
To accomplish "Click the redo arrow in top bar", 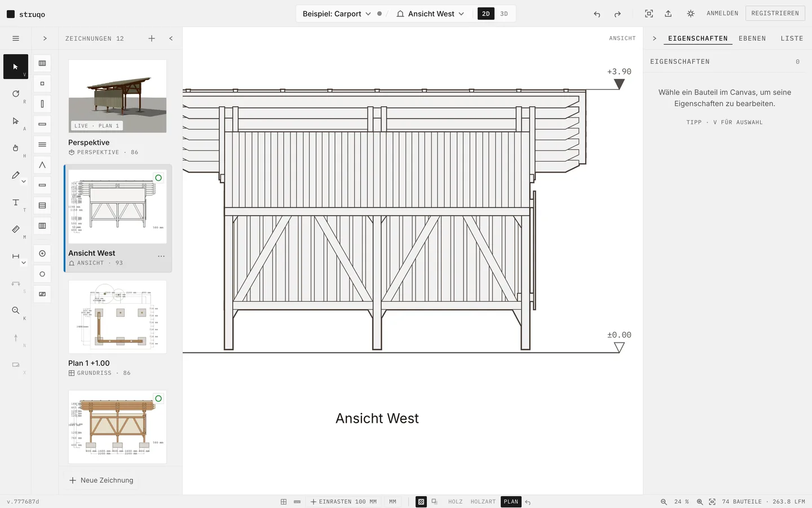I will coord(617,14).
